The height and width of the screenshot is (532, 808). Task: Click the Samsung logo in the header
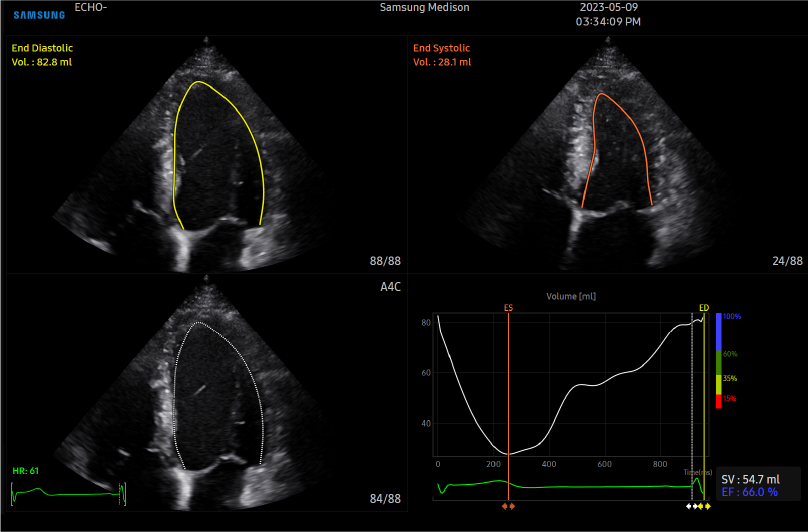click(39, 15)
